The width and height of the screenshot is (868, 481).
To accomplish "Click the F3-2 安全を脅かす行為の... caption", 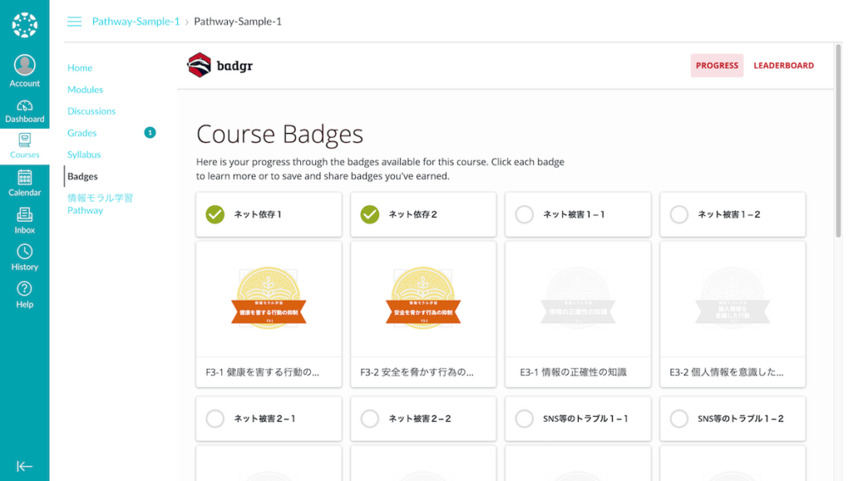I will click(x=417, y=372).
